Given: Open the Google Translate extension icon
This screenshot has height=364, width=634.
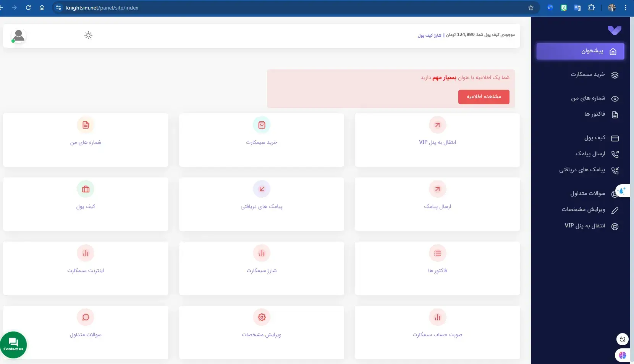Looking at the screenshot, I should coord(577,8).
